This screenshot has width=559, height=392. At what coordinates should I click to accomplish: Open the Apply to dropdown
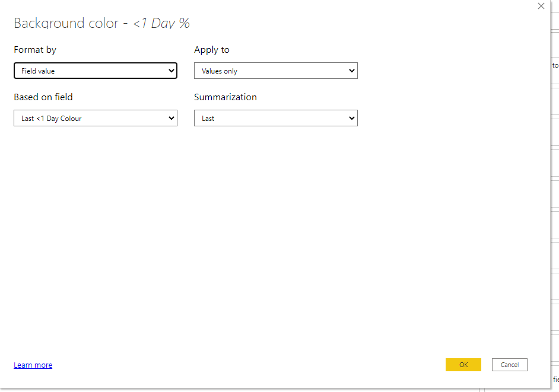pos(275,71)
